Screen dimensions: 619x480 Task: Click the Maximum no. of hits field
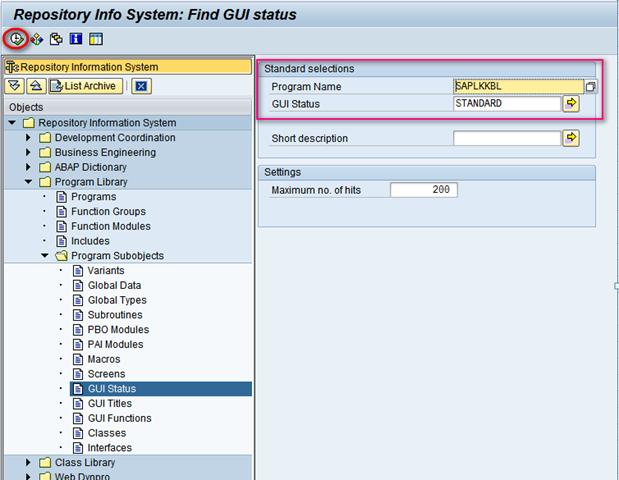coord(423,190)
